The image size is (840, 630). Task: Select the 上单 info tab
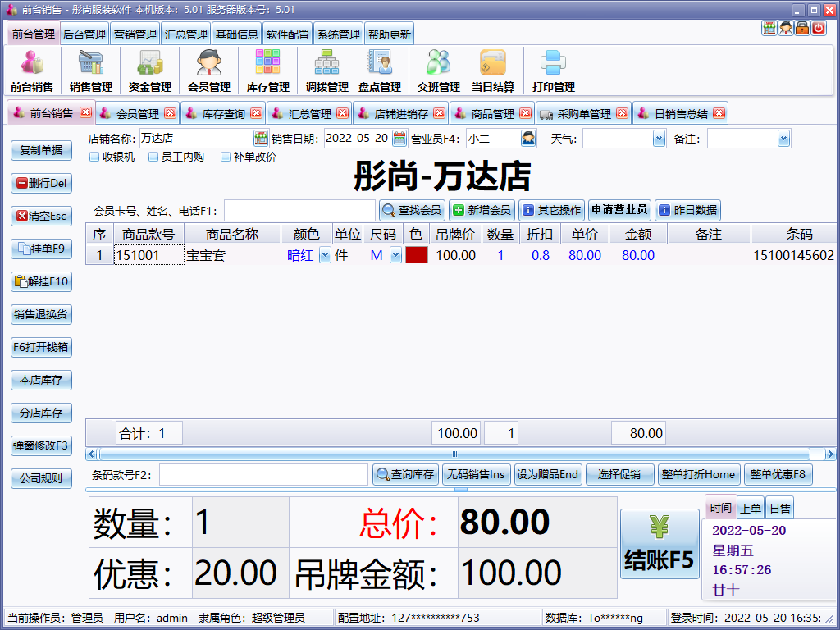(x=751, y=508)
